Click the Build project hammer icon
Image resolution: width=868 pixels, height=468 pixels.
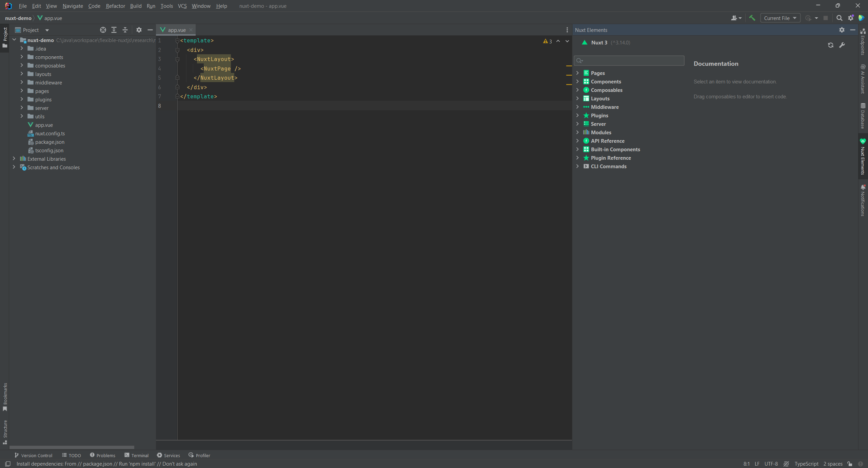pos(752,18)
